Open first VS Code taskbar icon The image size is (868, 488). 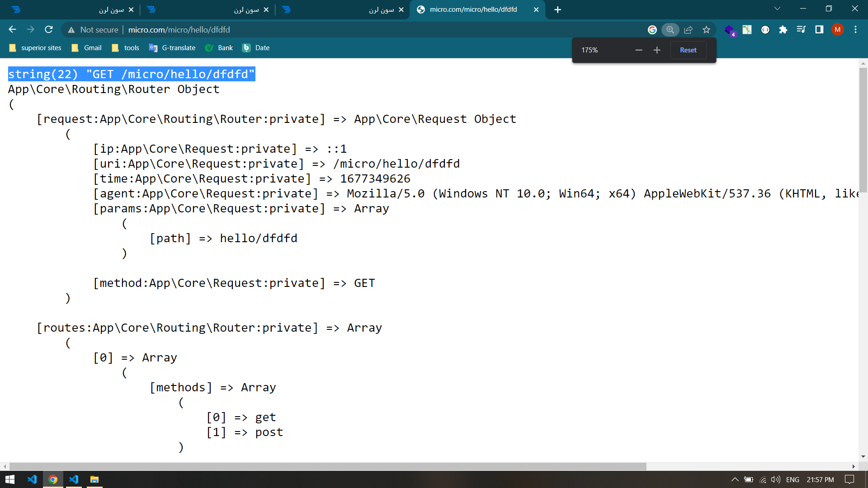[32, 479]
